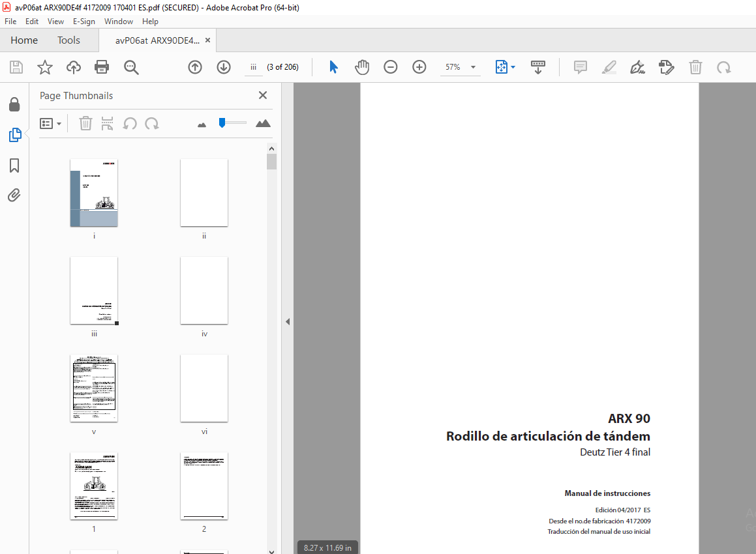The image size is (756, 554).
Task: Open the Window menu
Action: pos(119,22)
